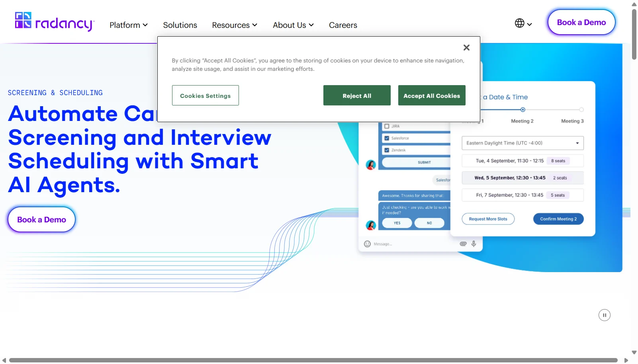Screen dimensions: 638x364
Task: Click the SCREENING & SCHEDULING label
Action: tap(55, 93)
